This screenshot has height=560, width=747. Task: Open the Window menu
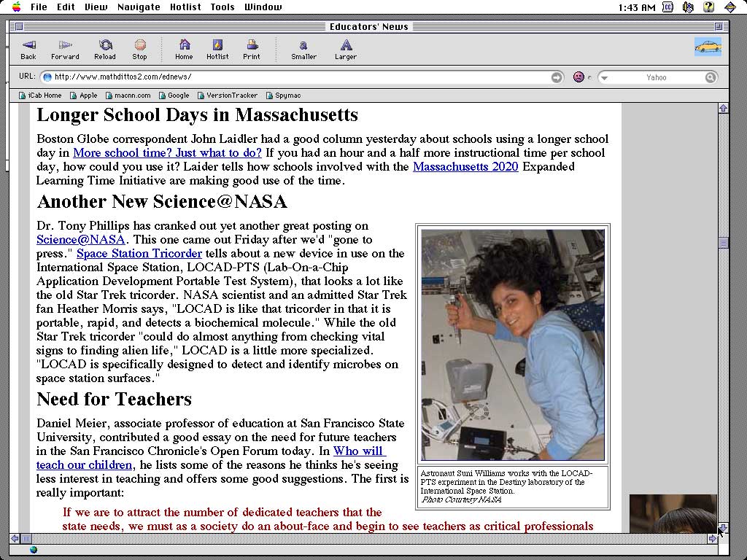tap(263, 7)
